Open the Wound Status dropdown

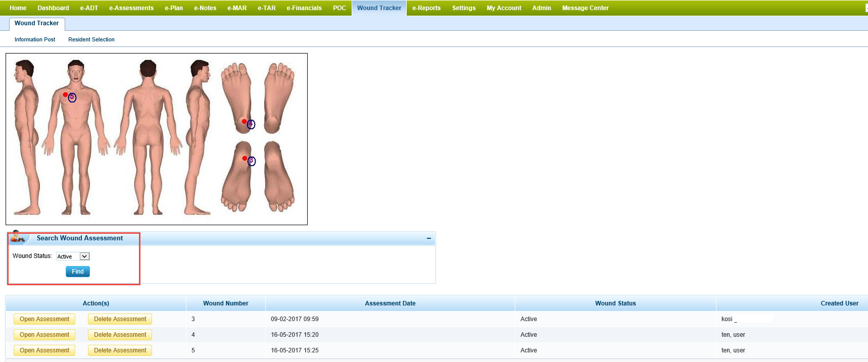73,256
